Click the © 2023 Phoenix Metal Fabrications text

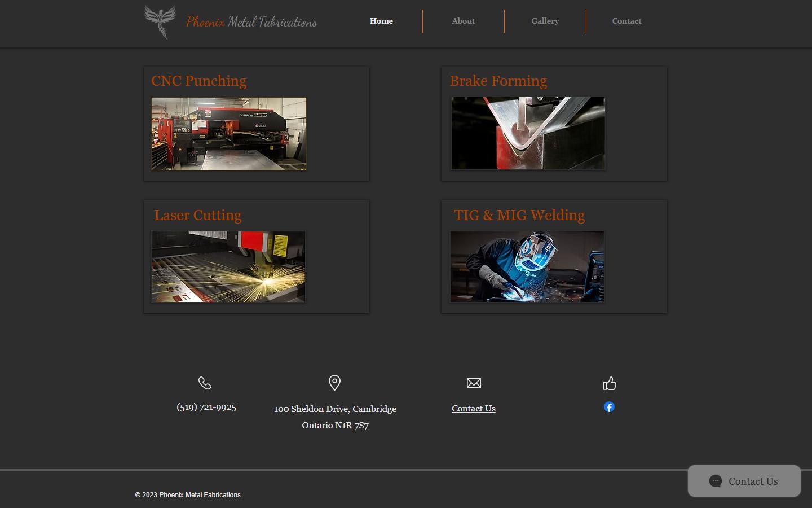188,495
